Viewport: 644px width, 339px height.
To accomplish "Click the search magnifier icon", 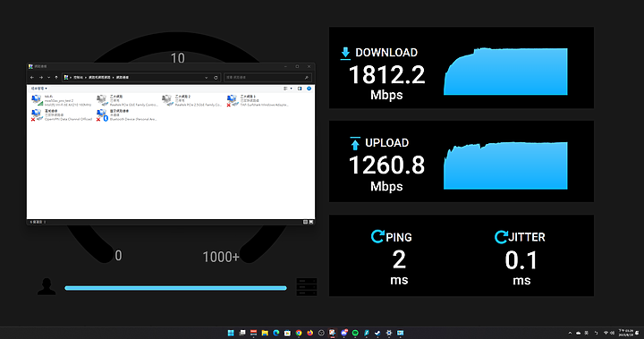I will [x=307, y=77].
